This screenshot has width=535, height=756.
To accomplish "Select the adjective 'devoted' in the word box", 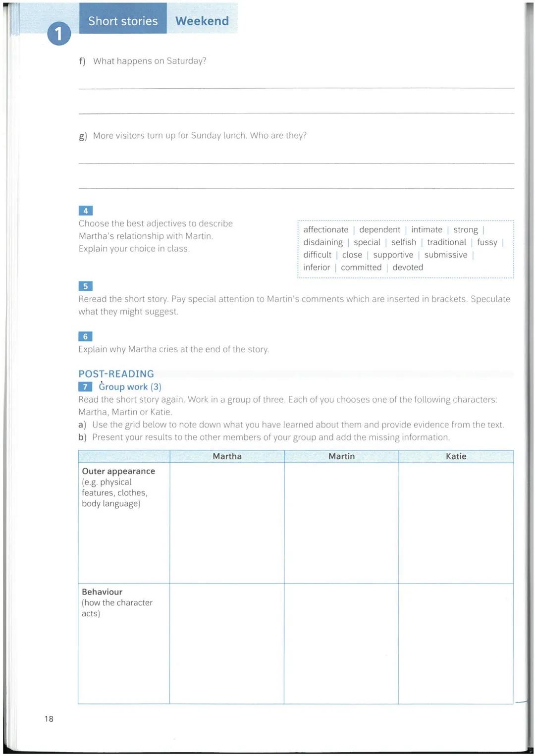I will pyautogui.click(x=408, y=267).
